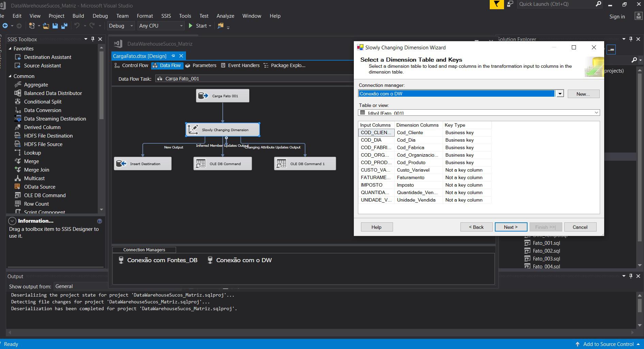Open the Table or view dropdown
Screen dimensions: 644x349
[x=596, y=113]
